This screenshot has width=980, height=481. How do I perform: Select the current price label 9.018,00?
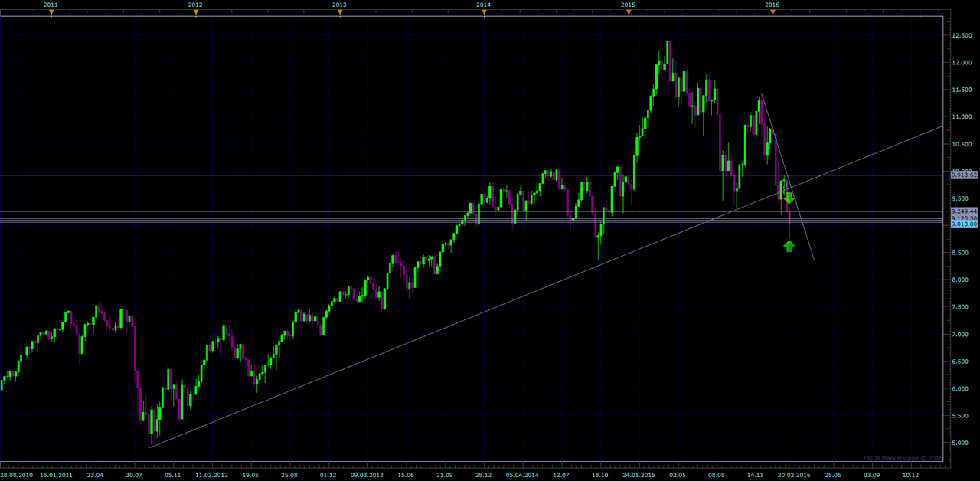pos(964,224)
